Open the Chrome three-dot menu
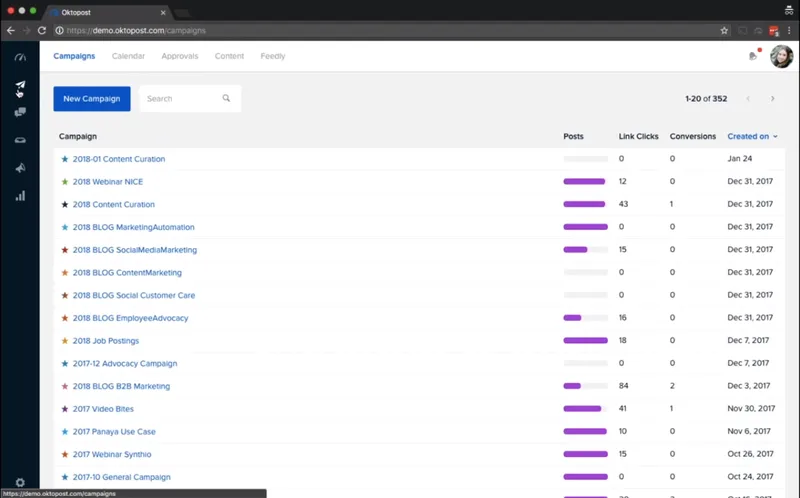The image size is (800, 498). pos(789,31)
